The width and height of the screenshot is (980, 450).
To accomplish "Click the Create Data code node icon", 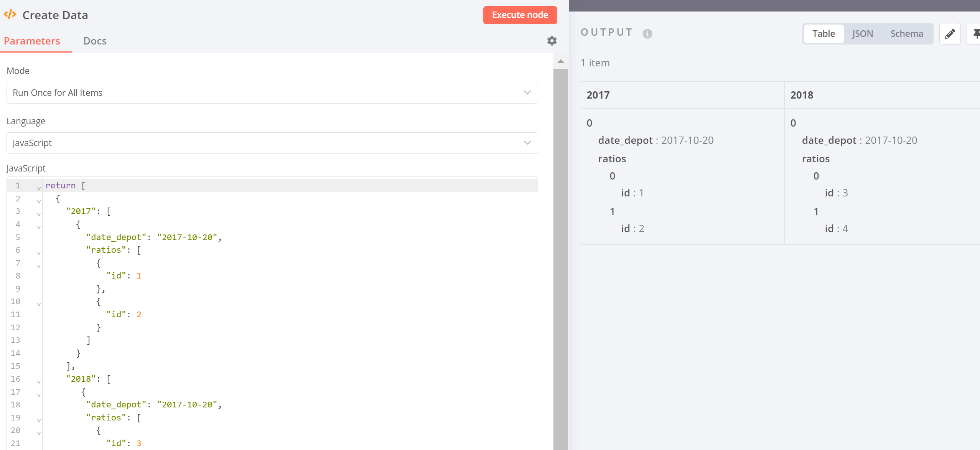I will [10, 15].
